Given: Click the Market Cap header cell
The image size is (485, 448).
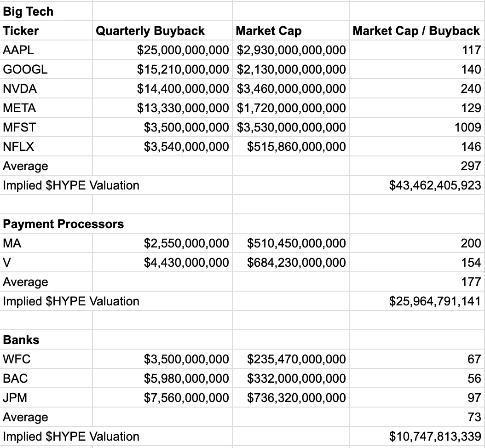Looking at the screenshot, I should [269, 31].
